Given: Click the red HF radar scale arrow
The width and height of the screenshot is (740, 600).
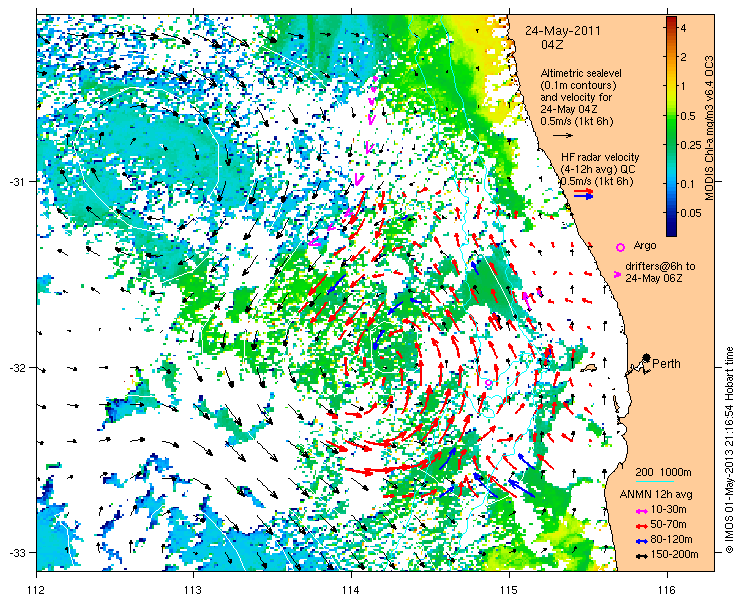Looking at the screenshot, I should [x=584, y=191].
